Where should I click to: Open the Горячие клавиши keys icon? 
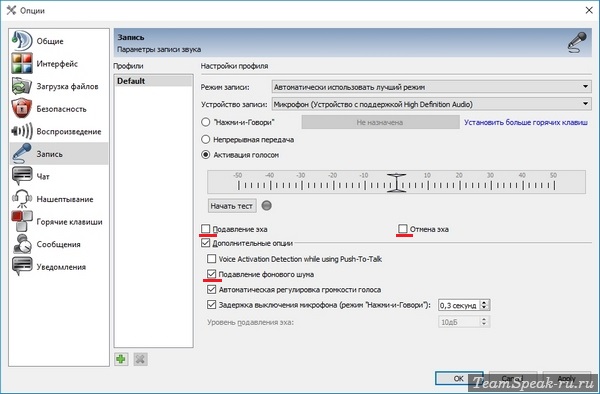click(x=22, y=221)
